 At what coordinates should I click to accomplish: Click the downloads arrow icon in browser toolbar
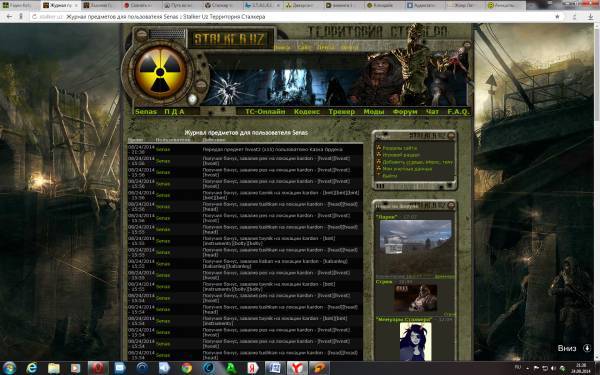point(590,16)
